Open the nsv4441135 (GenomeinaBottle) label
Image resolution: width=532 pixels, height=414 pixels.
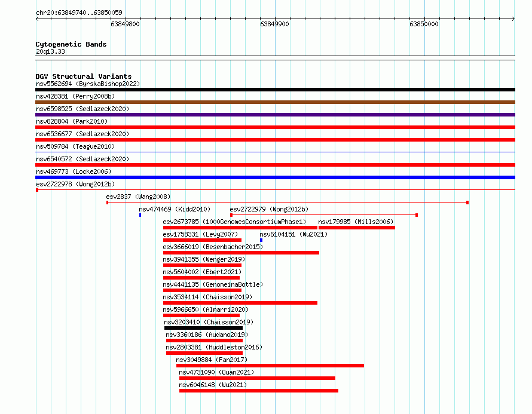point(213,284)
